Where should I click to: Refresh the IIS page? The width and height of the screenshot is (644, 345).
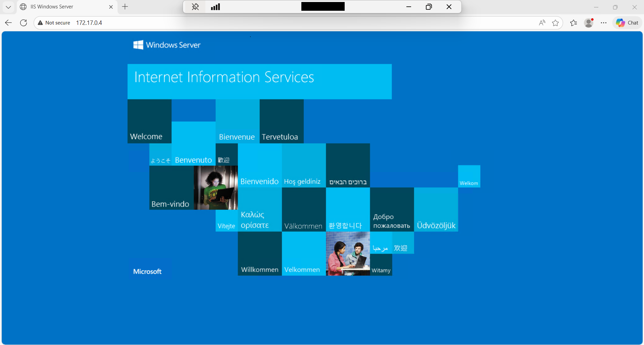pos(23,23)
